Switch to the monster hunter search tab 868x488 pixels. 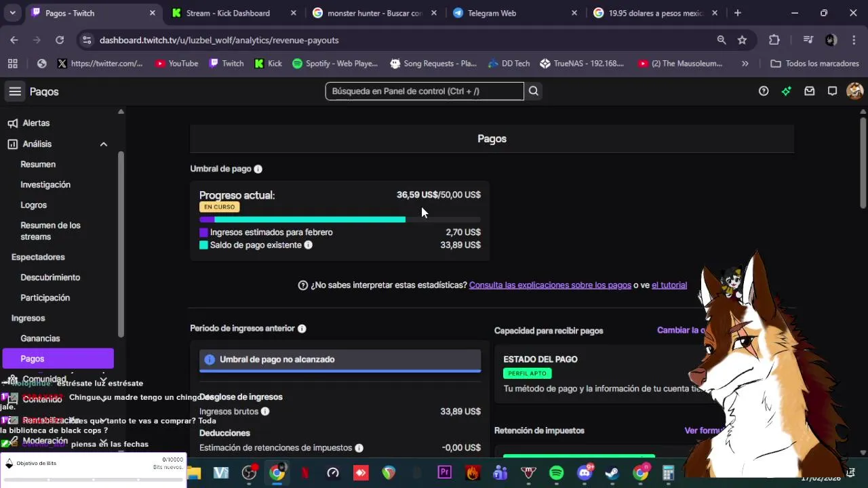[x=375, y=13]
